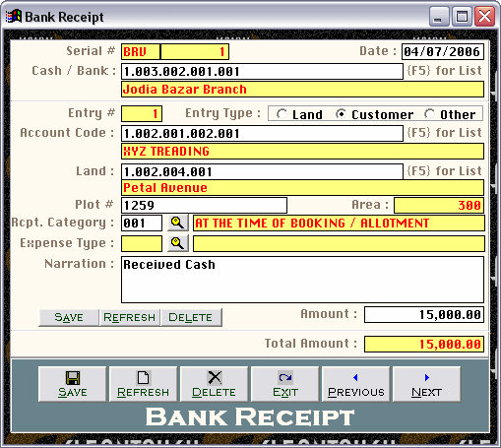Click the Narration text area
The width and height of the screenshot is (501, 448).
point(302,280)
